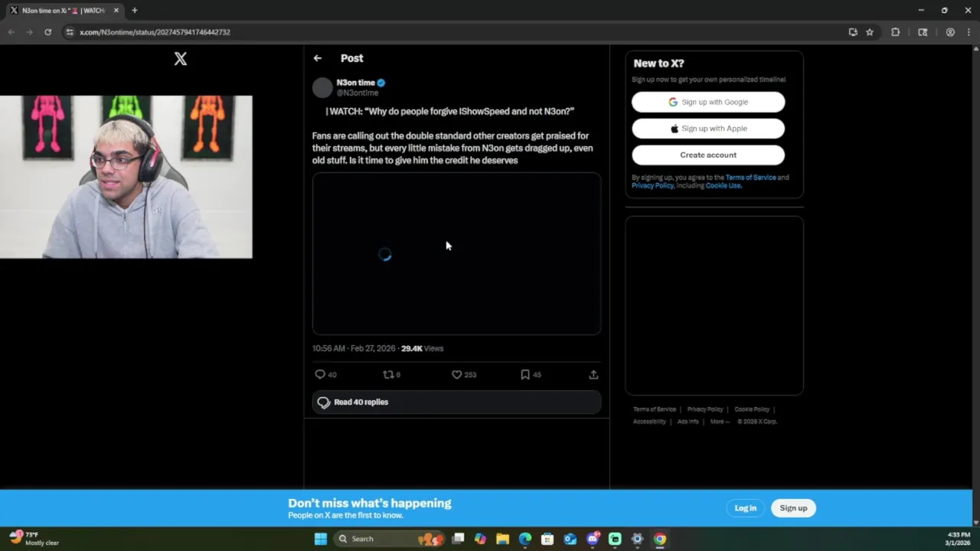Open Outlook from the taskbar

pyautogui.click(x=570, y=539)
